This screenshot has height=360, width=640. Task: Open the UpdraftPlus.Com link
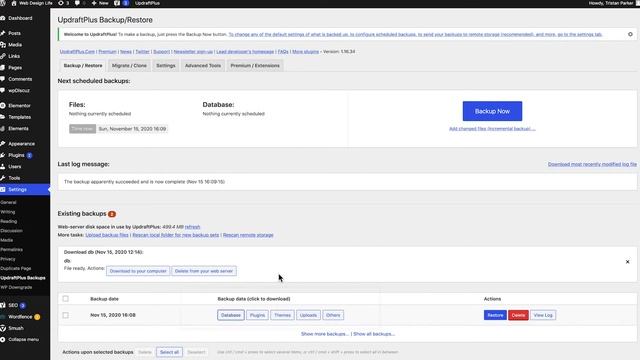pos(77,51)
